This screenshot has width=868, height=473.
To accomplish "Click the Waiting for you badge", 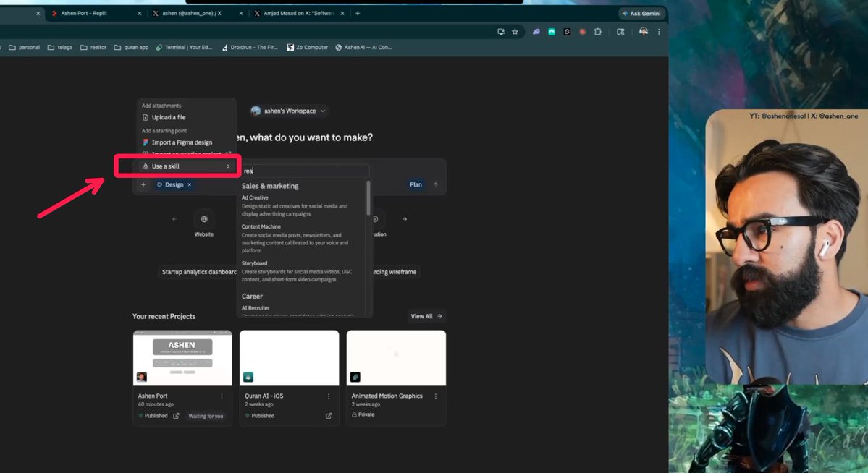I will coord(206,416).
